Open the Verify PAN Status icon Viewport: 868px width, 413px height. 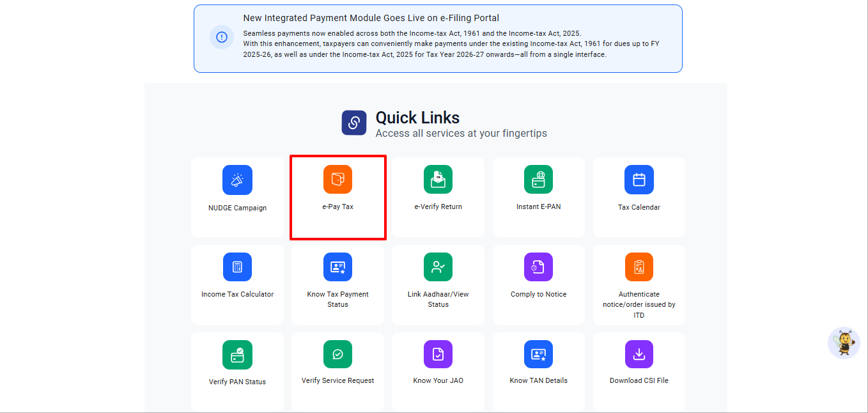(237, 354)
